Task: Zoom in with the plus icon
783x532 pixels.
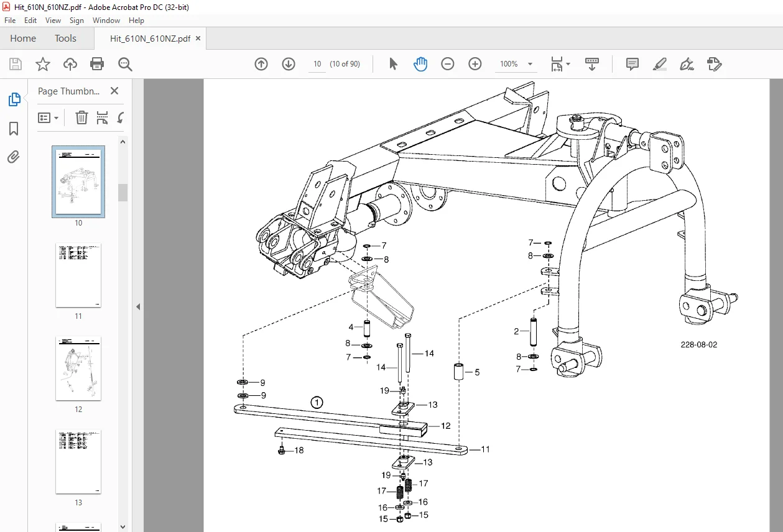Action: coord(475,64)
